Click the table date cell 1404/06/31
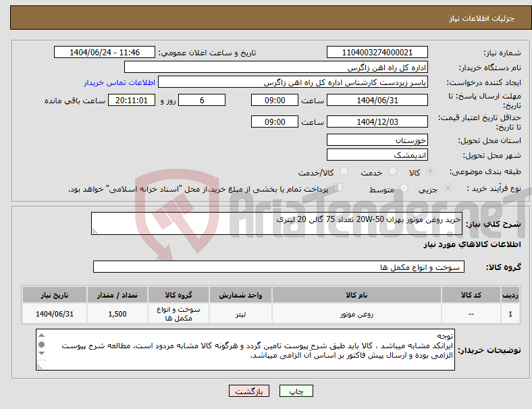This screenshot has height=409, width=532. click(55, 314)
